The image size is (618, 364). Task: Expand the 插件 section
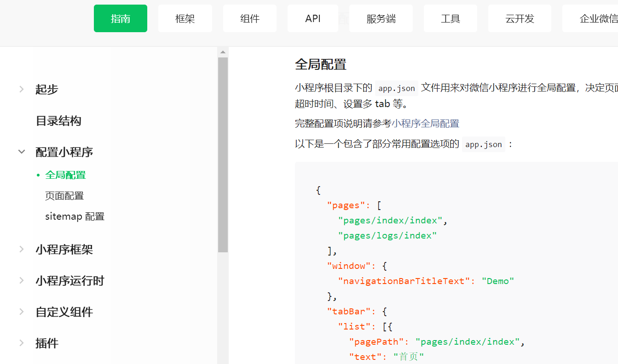tap(47, 343)
